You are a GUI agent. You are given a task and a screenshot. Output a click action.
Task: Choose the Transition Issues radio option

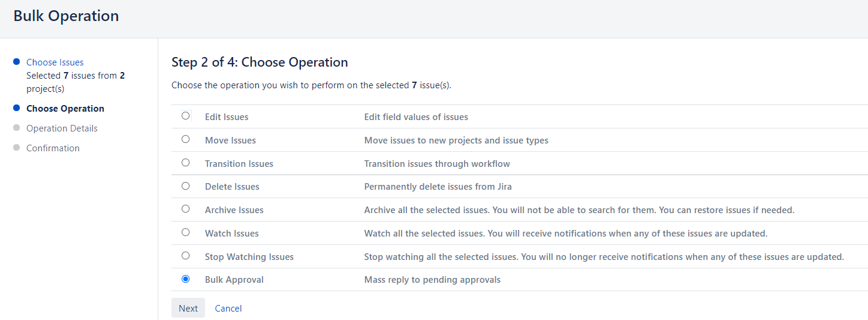(x=185, y=163)
